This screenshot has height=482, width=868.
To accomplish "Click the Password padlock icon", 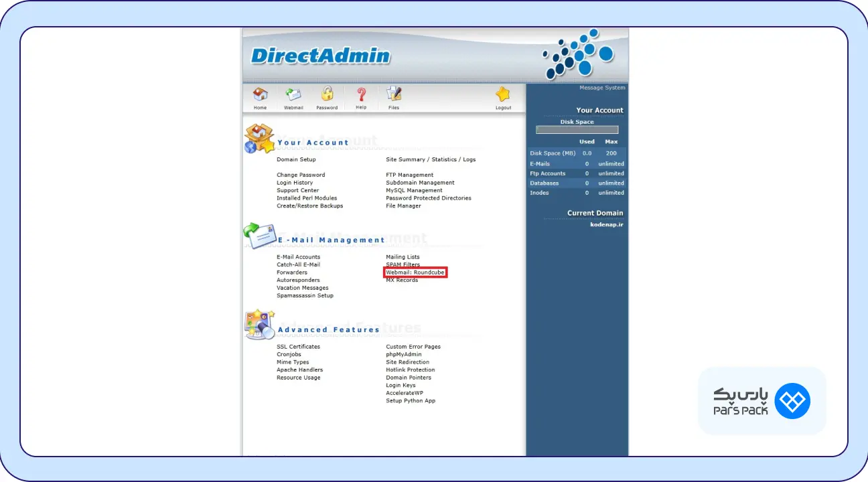I will click(x=327, y=94).
